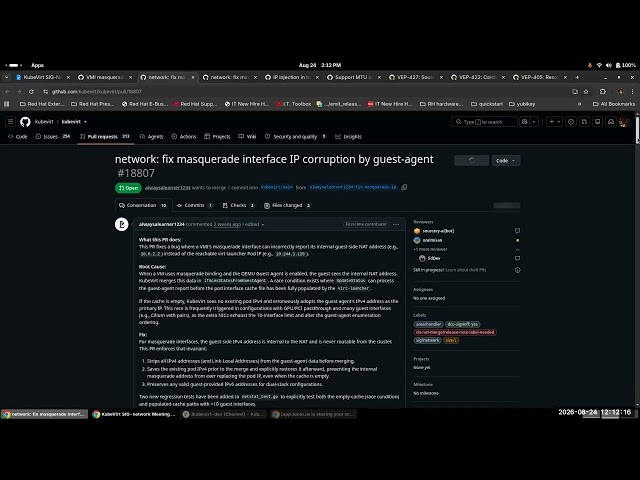The width and height of the screenshot is (640, 480).
Task: Click the volume icon in system tray
Action: 609,65
